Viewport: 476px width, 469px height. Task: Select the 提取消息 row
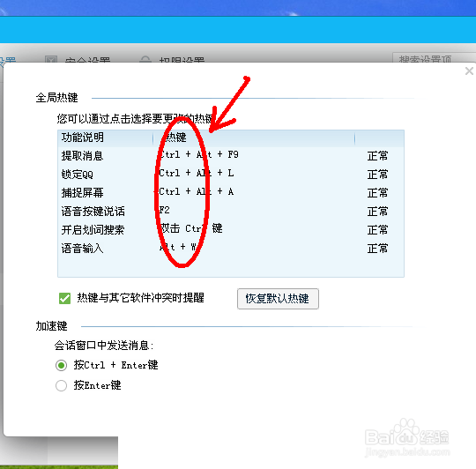[x=231, y=156]
